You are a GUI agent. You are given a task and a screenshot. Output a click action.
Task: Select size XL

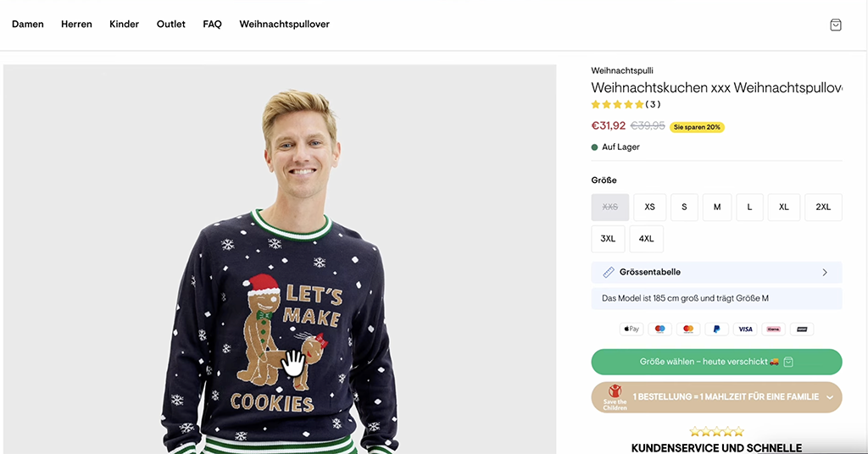click(784, 207)
